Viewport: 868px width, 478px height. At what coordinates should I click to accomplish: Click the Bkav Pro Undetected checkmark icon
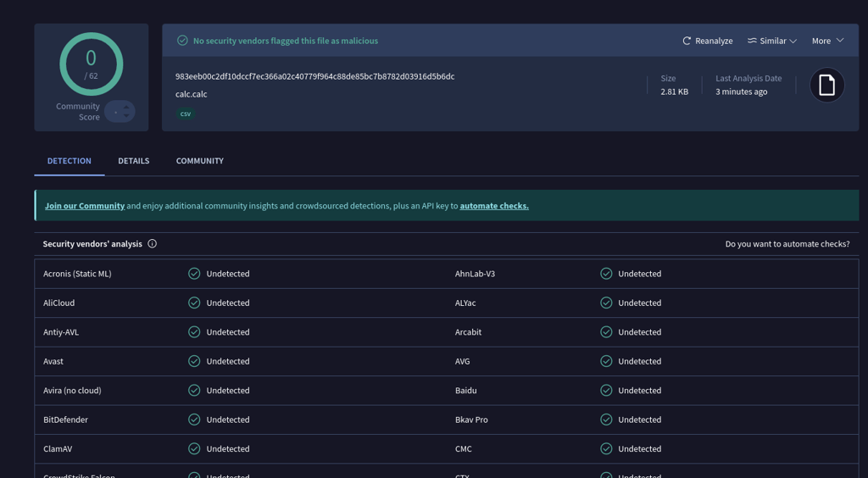(606, 420)
